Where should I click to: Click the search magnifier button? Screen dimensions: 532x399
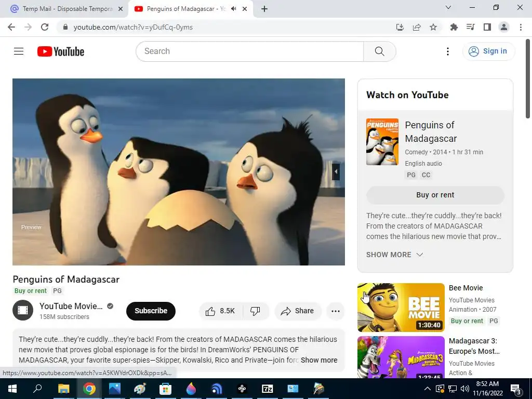380,51
